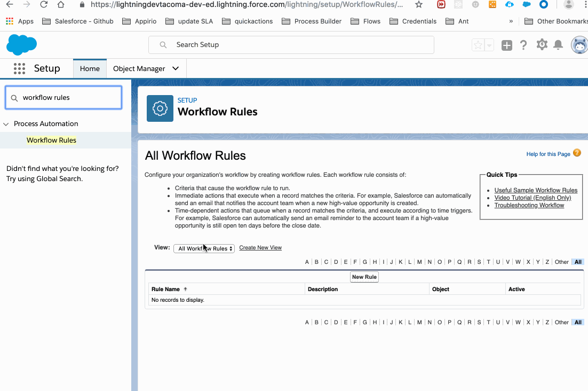Click the browser address bar URL
588x391 pixels.
click(247, 4)
